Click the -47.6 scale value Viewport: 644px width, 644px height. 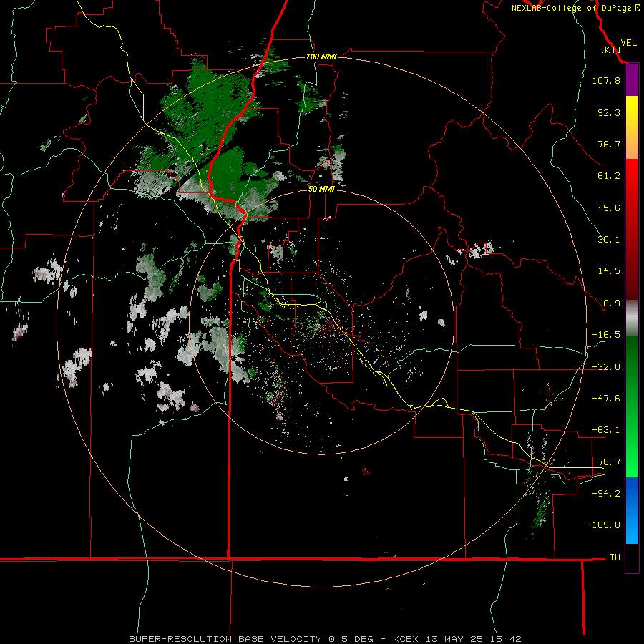pyautogui.click(x=606, y=399)
